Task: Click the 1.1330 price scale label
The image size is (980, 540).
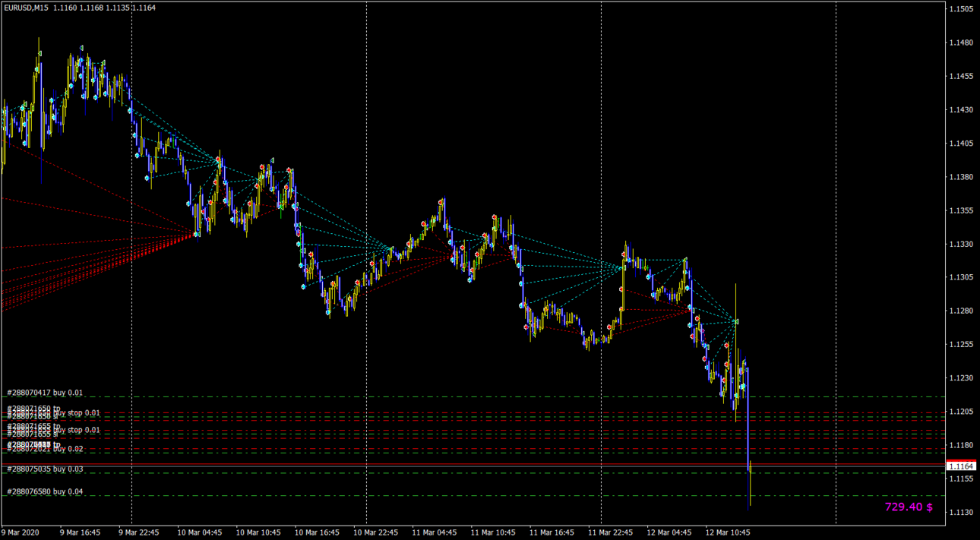Action: pos(961,244)
